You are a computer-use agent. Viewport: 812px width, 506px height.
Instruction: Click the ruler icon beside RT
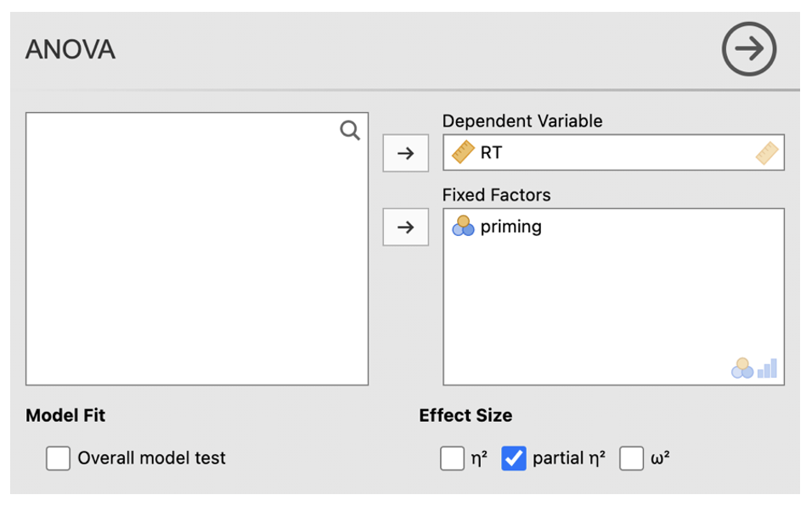click(x=463, y=153)
